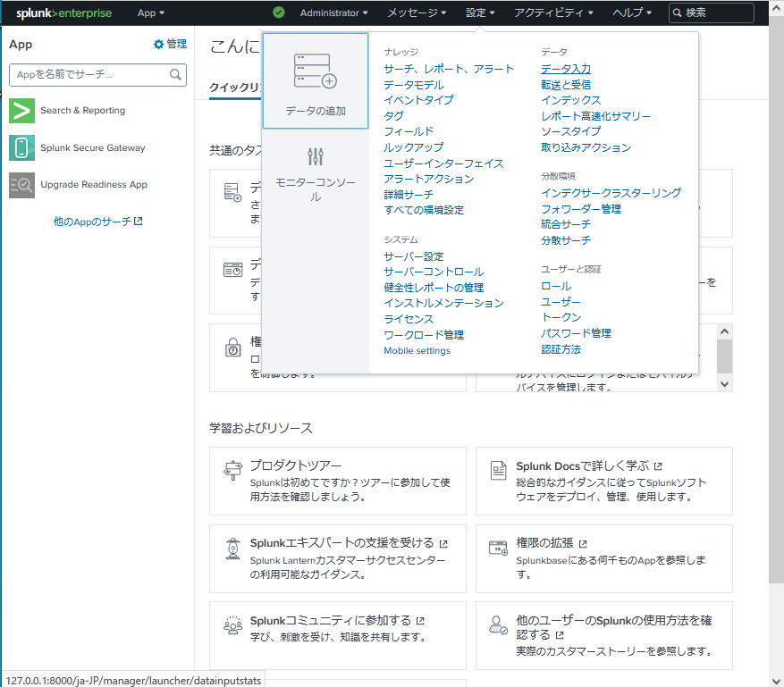This screenshot has width=784, height=687.
Task: Click the Upgrade Readiness App icon
Action: 22,185
